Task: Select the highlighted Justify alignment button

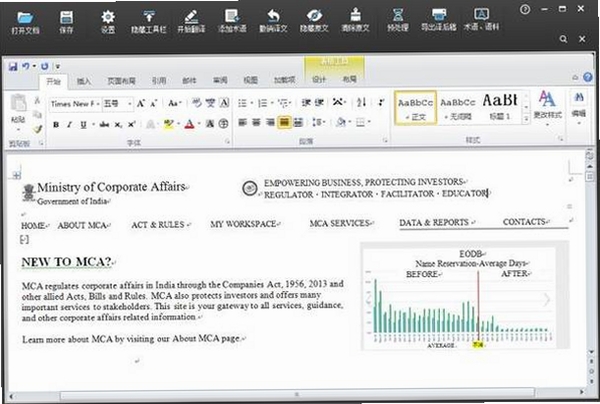Action: tap(284, 122)
